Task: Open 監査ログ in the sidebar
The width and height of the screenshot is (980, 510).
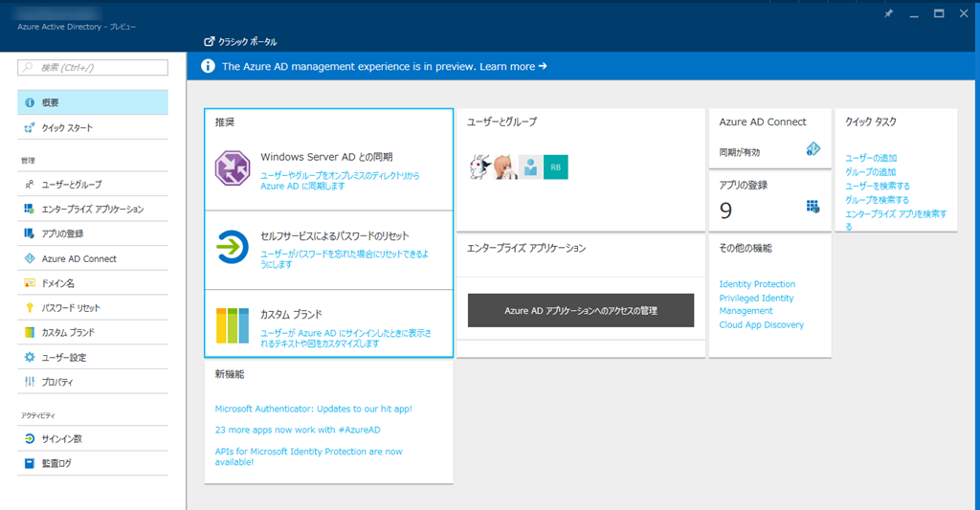Action: (x=93, y=463)
